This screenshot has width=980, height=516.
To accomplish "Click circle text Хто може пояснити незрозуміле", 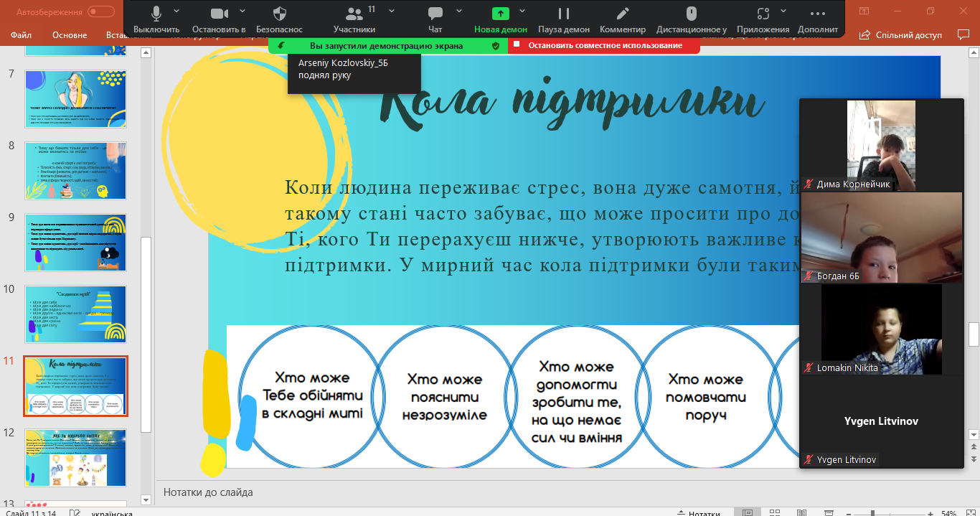I will coord(445,397).
